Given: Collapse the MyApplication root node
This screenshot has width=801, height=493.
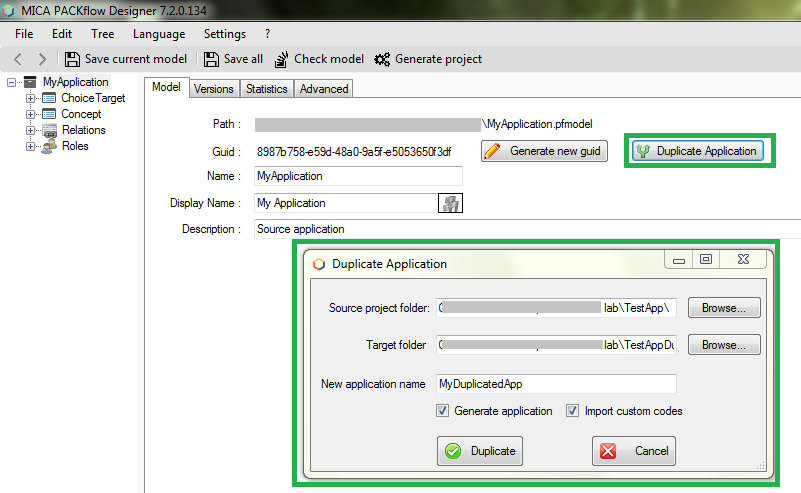Looking at the screenshot, I should 12,82.
